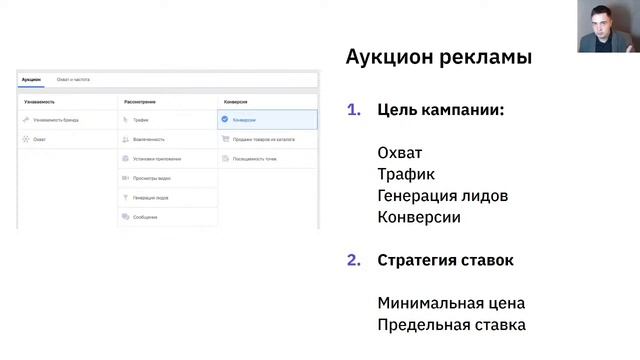Screen dimensions: 640x360
Task: Click Генерация лидов in the Цель кампании list
Action: [x=443, y=196]
